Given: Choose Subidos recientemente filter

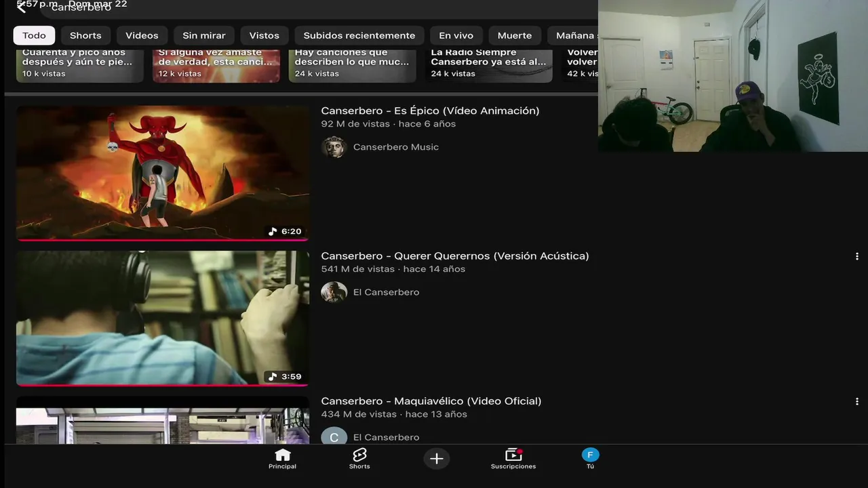Looking at the screenshot, I should [x=359, y=35].
